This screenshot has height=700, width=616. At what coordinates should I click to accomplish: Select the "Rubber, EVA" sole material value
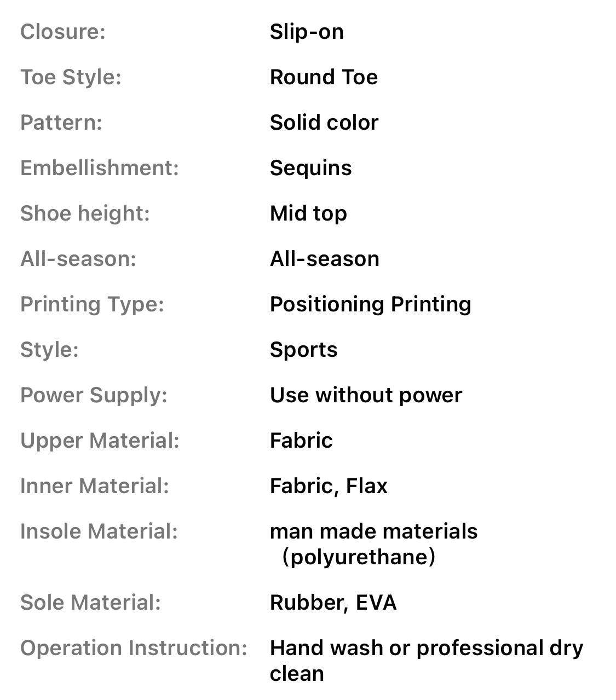[x=333, y=603]
